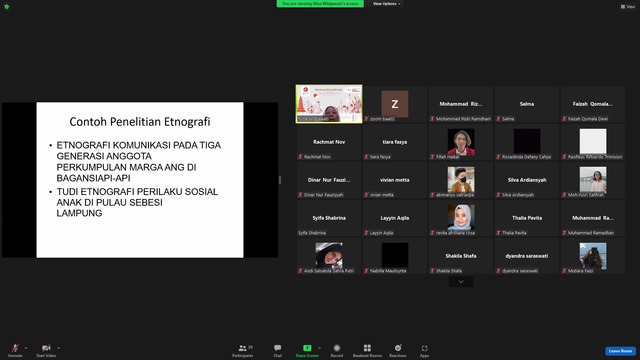Open the Chat panel
Image resolution: width=640 pixels, height=360 pixels.
point(278,350)
